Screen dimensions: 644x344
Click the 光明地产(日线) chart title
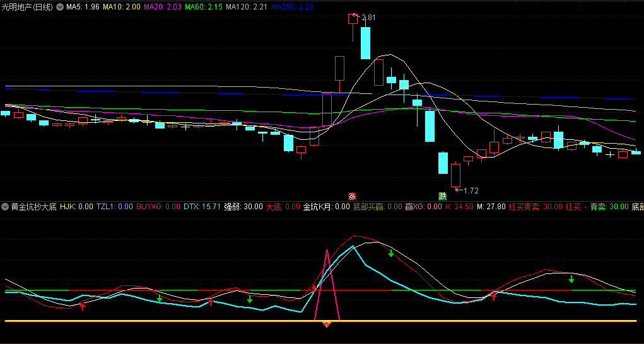point(28,7)
